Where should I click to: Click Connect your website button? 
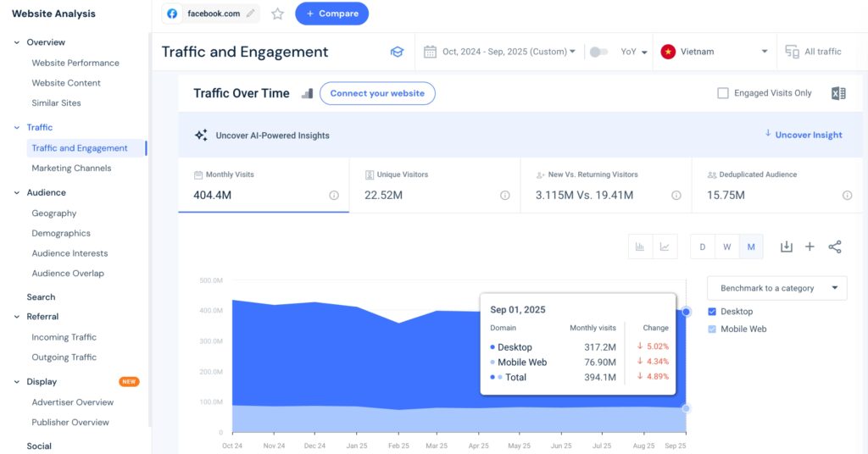[377, 93]
